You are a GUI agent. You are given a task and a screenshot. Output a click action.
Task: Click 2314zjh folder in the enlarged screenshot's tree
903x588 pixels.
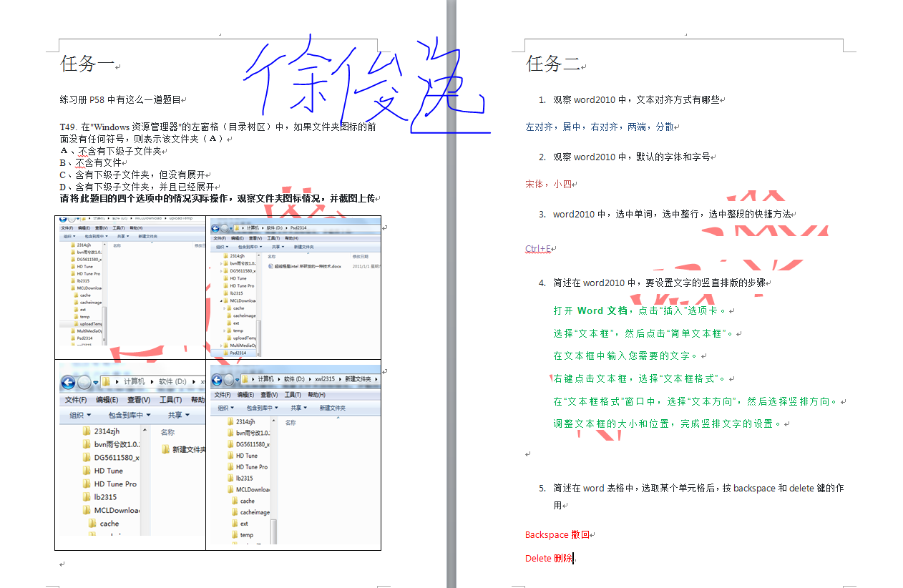(107, 431)
